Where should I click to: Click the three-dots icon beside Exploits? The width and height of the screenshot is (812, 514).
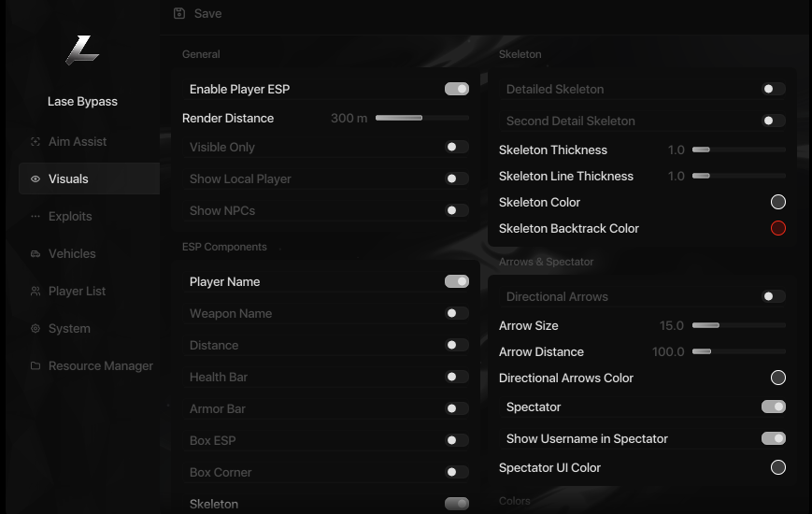tap(36, 216)
